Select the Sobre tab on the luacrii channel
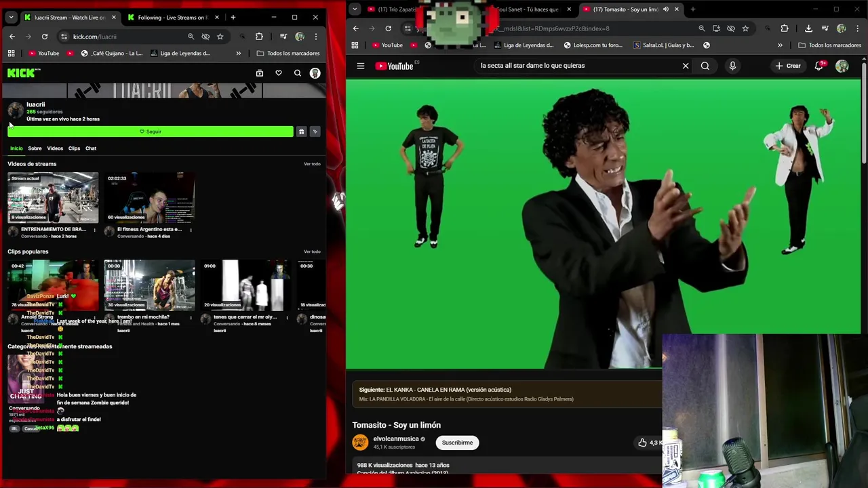Viewport: 868px width, 488px height. [35, 148]
